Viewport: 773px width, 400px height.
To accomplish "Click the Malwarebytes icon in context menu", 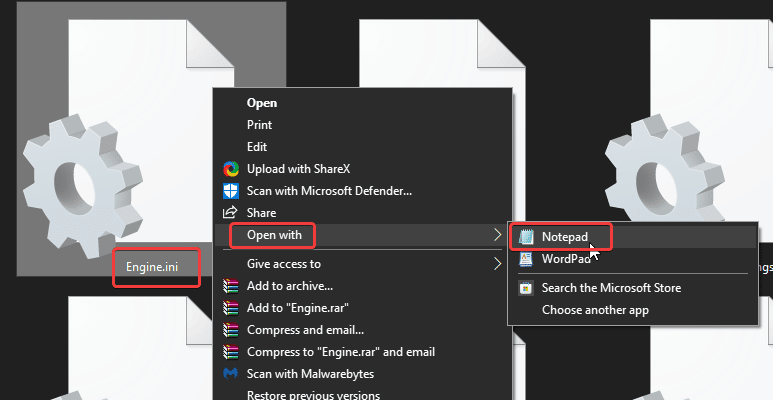I will click(231, 374).
